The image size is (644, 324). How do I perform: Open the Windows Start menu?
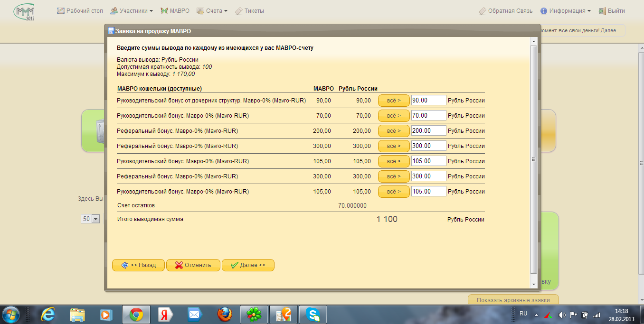click(11, 314)
